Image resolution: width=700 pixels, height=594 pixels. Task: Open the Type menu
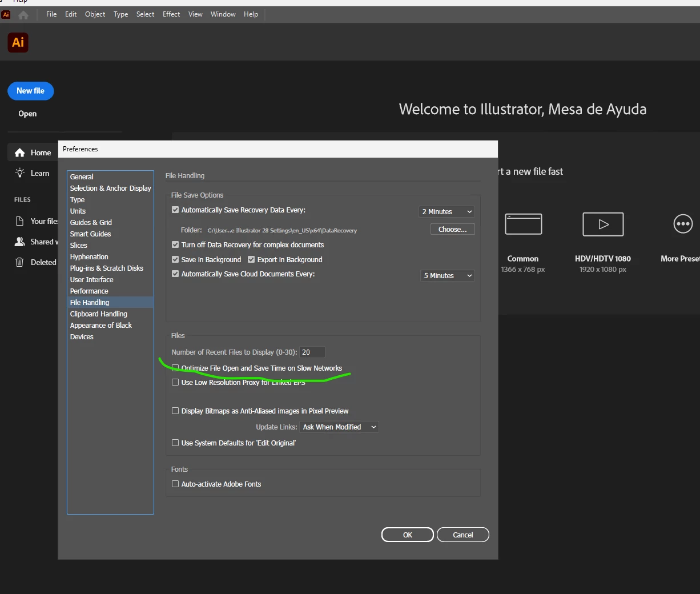120,14
